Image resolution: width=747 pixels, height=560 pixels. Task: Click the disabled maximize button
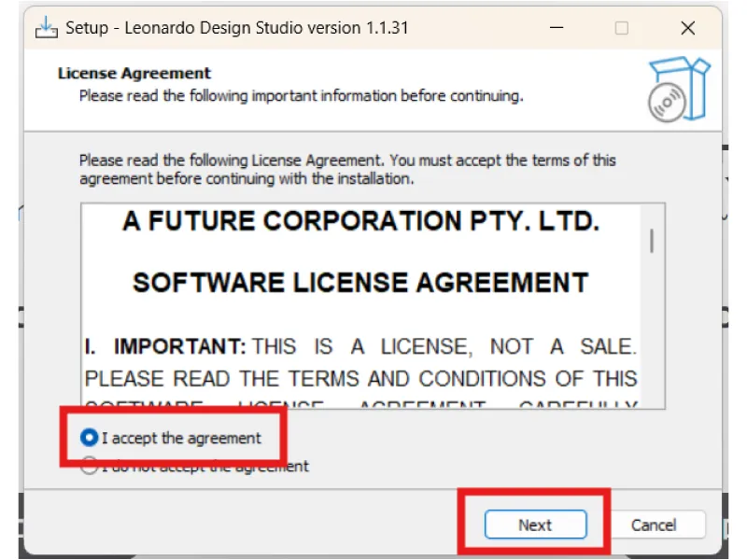pos(622,28)
